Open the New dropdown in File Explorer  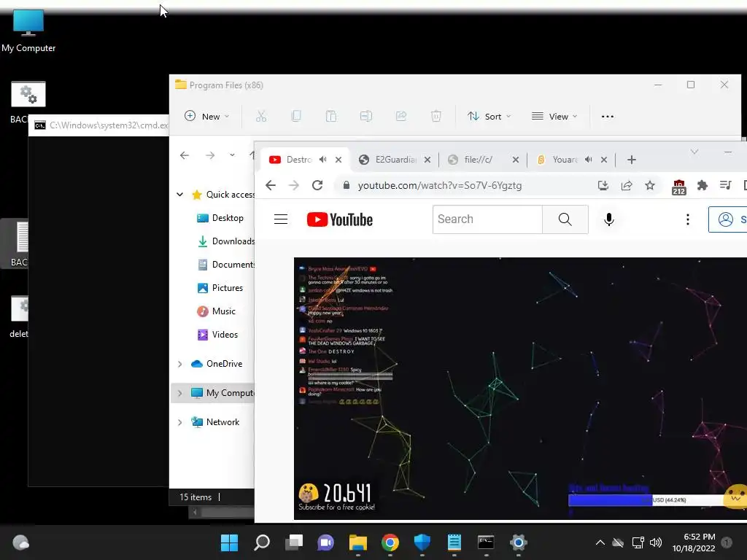[206, 116]
